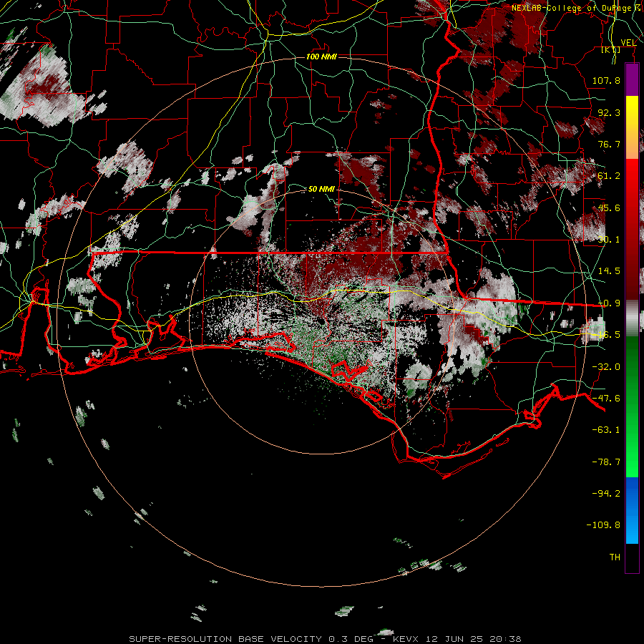This screenshot has width=644, height=644.
Task: Select the -63.1 velocity scale value
Action: point(606,430)
